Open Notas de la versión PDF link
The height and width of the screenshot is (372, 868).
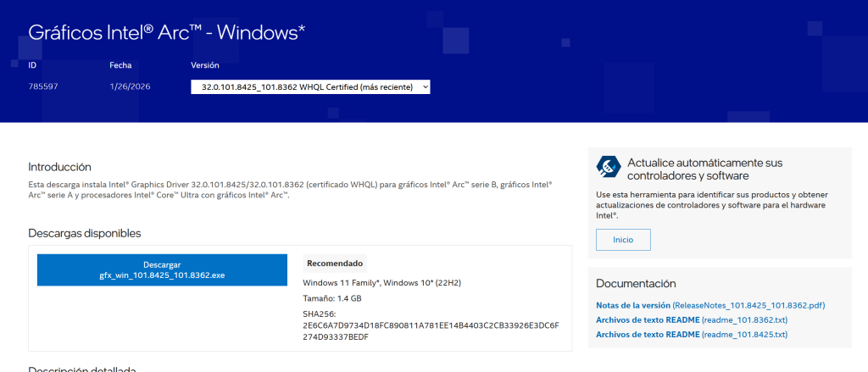[711, 306]
